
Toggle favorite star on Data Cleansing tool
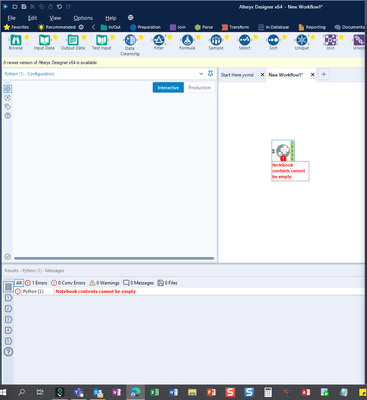[141, 37]
